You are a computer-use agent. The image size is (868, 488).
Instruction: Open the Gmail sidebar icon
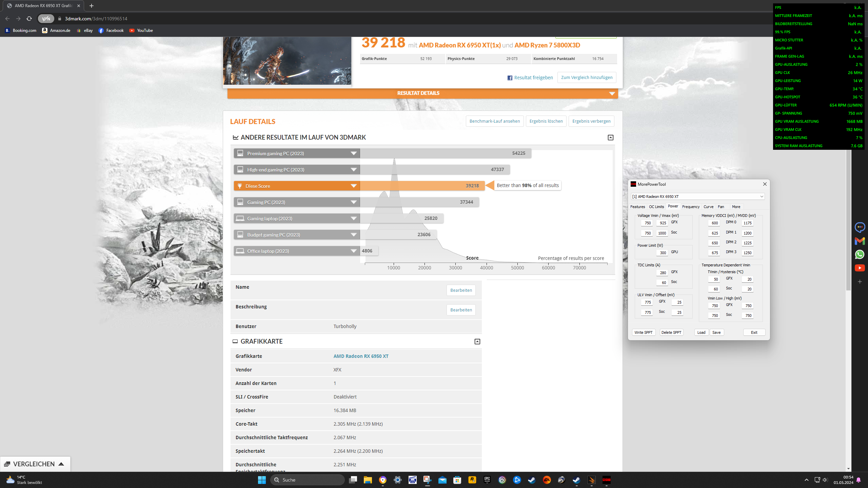pyautogui.click(x=860, y=241)
